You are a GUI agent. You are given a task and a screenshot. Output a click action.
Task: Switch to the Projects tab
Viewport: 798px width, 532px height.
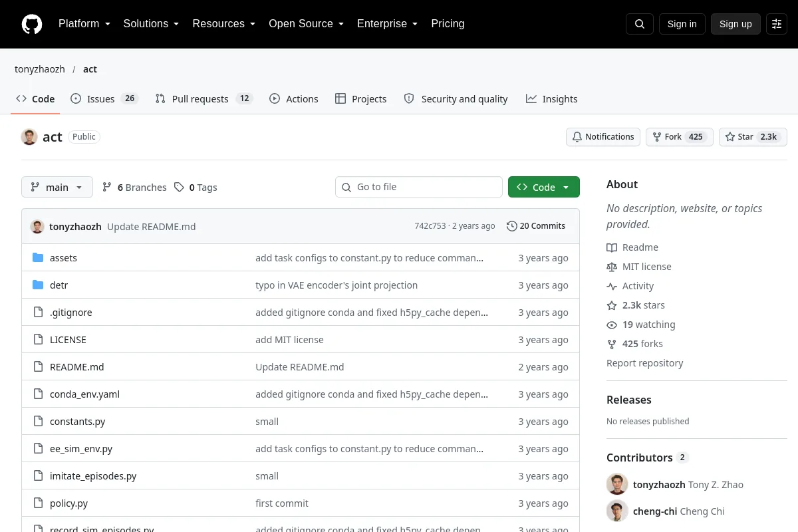coord(360,99)
